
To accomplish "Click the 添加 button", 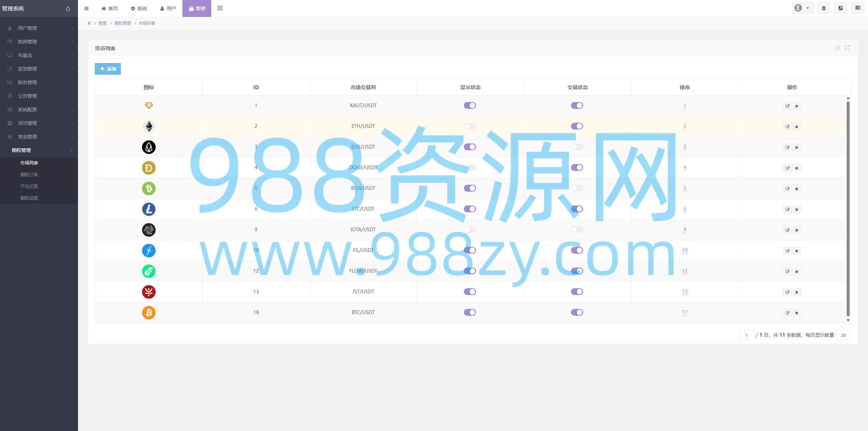I will point(108,69).
